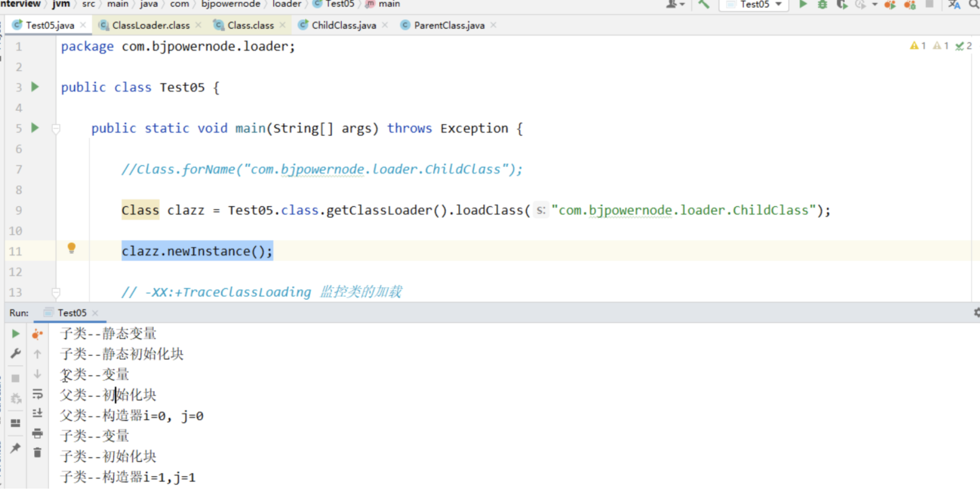Open the yellow light bulb quick-fix

tap(72, 248)
